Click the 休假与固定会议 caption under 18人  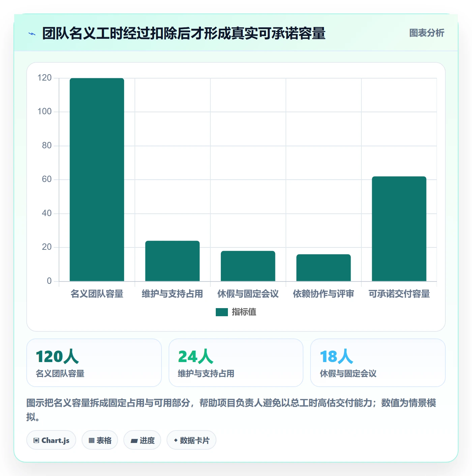348,374
